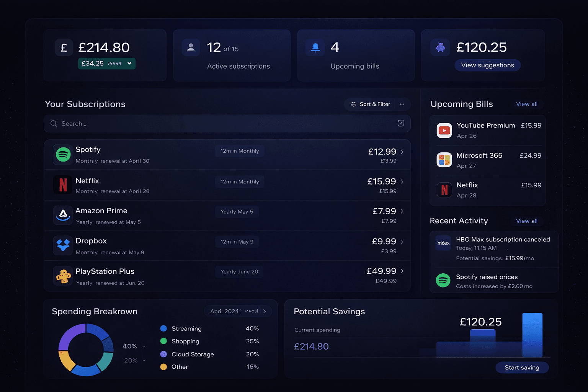This screenshot has height=392, width=588.
Task: Click Start saving button
Action: (x=522, y=367)
